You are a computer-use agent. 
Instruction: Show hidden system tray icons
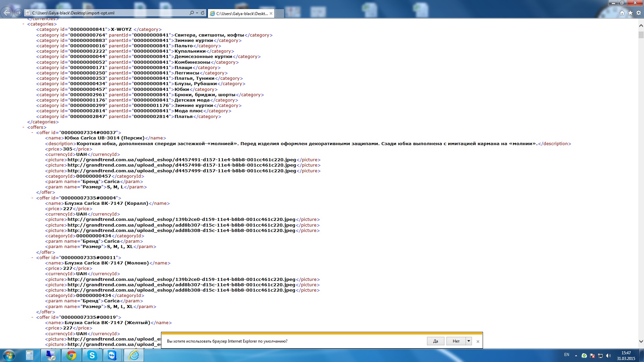576,356
